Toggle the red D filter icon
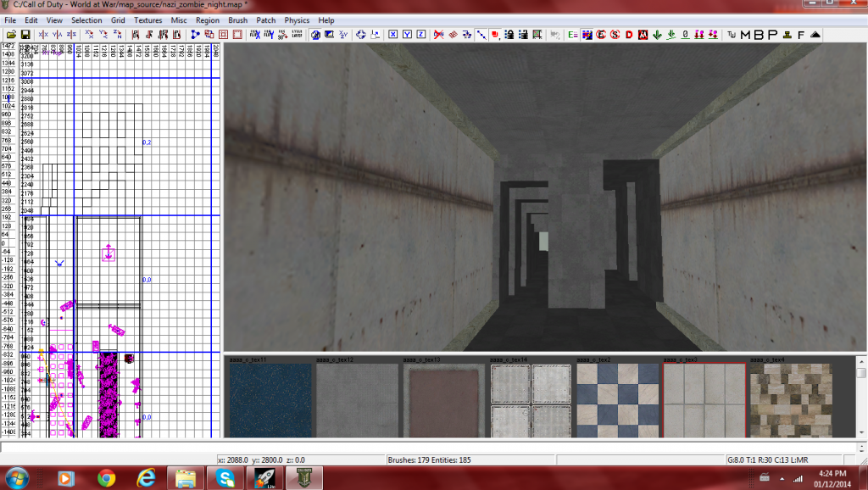Image resolution: width=868 pixels, height=490 pixels. (x=630, y=34)
